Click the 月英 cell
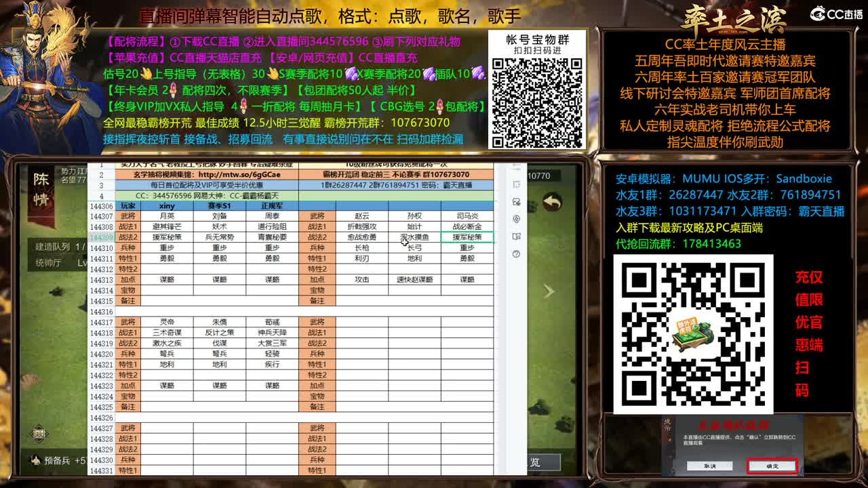This screenshot has width=868, height=488. click(167, 216)
